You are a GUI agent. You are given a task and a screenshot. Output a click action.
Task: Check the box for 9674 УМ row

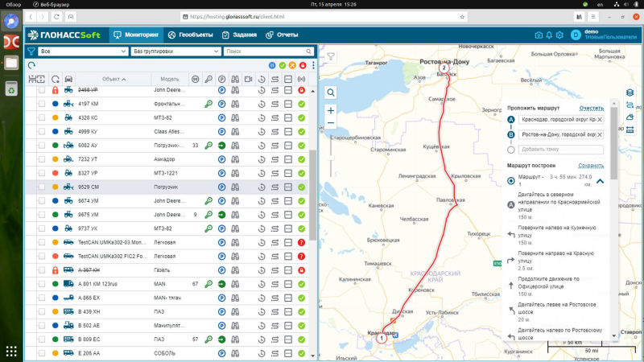point(41,200)
